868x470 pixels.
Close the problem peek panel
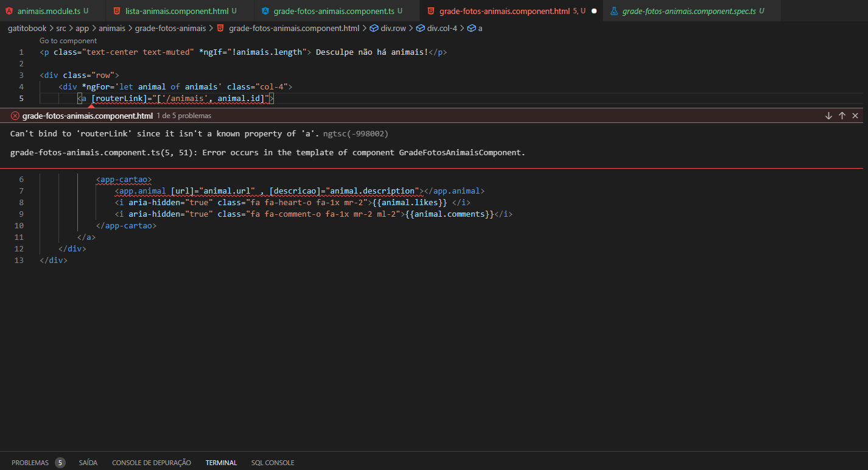pos(855,116)
